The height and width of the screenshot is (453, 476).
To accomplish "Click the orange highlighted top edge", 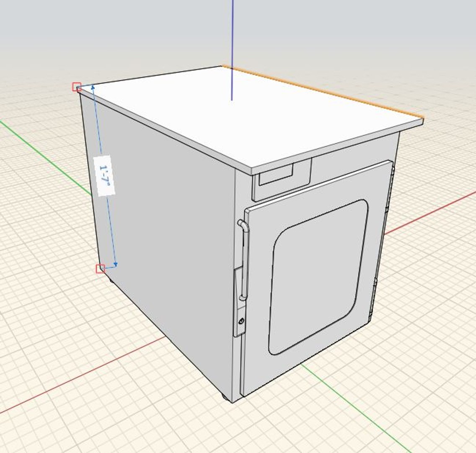I will pos(322,91).
